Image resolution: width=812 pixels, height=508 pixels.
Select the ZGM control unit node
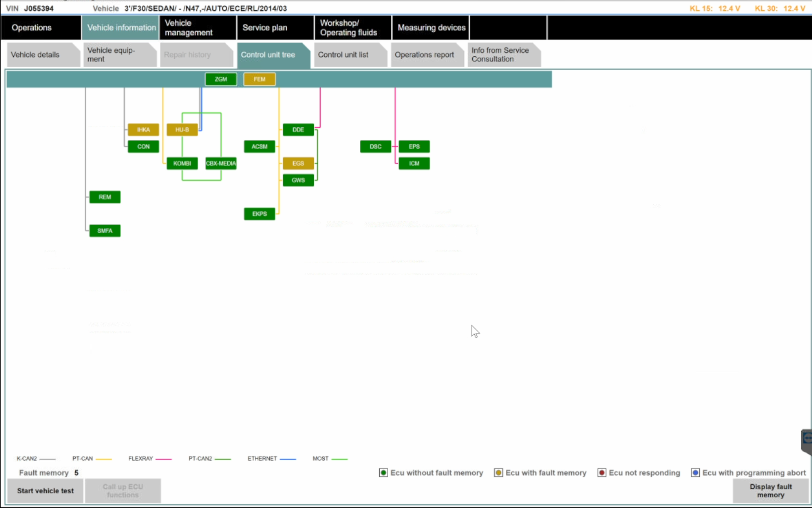coord(221,79)
